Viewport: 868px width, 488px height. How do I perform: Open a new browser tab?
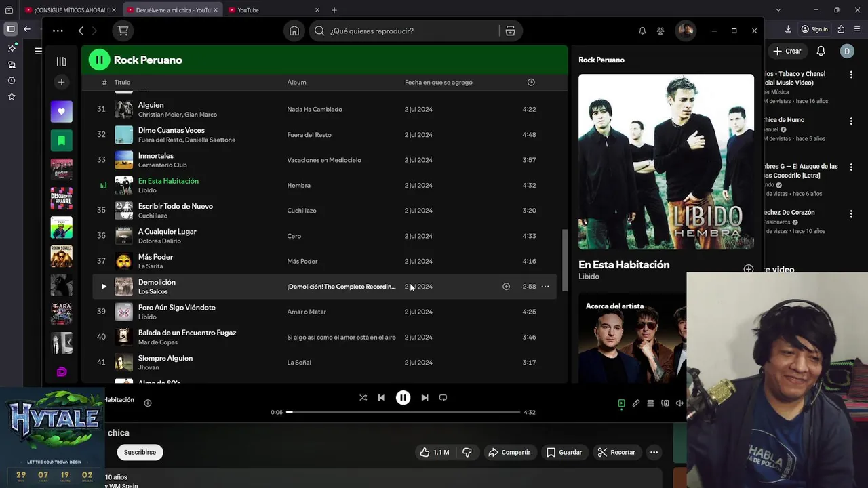click(334, 10)
